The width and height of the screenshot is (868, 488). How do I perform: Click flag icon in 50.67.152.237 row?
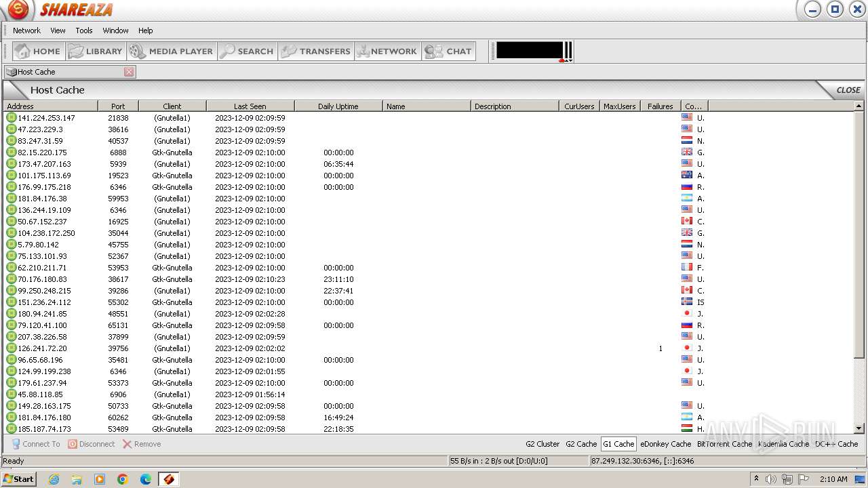tap(687, 221)
